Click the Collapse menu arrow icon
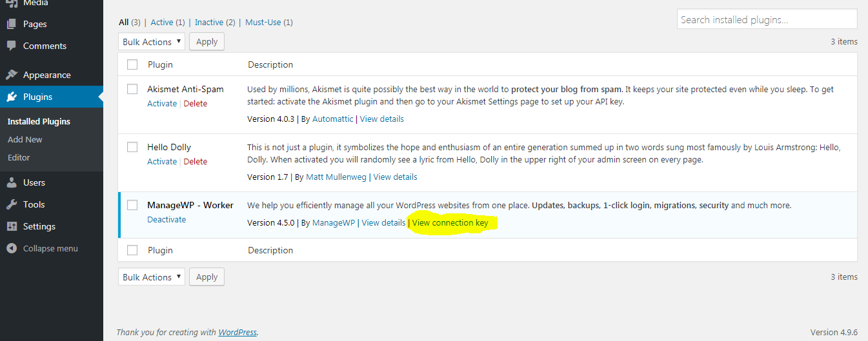This screenshot has height=341, width=868. pyautogui.click(x=12, y=249)
